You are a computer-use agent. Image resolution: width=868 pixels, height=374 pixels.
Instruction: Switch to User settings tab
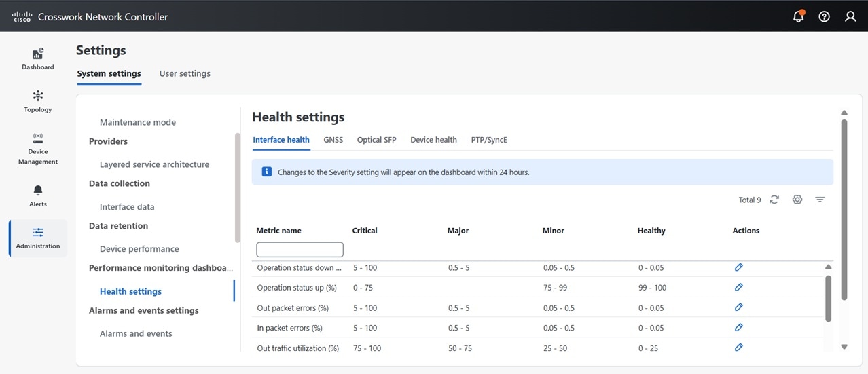(185, 73)
